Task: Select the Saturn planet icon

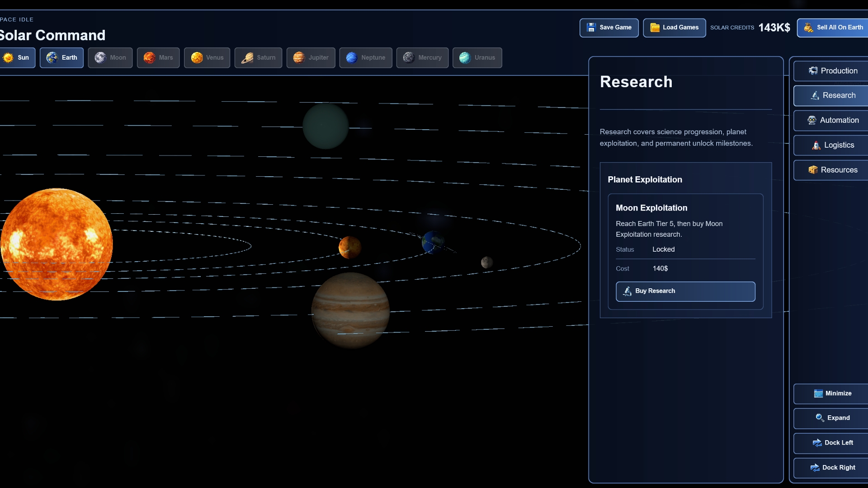Action: (x=247, y=58)
